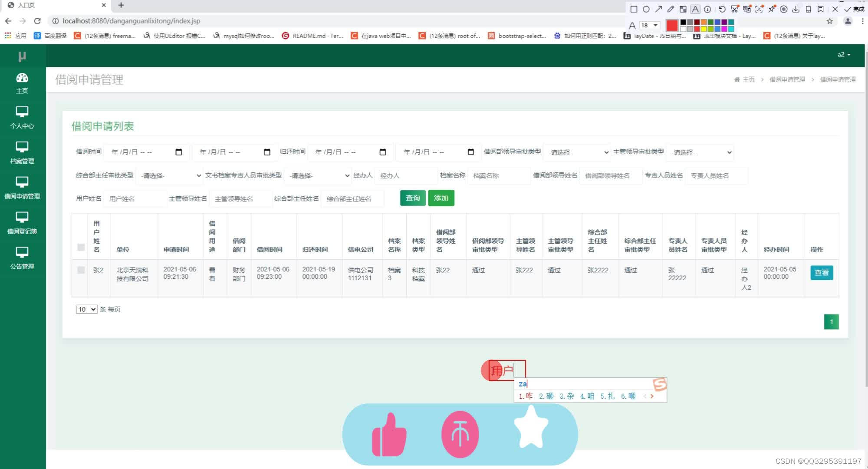The height and width of the screenshot is (469, 868).
Task: Bookmark this page with the star icon
Action: (x=830, y=21)
